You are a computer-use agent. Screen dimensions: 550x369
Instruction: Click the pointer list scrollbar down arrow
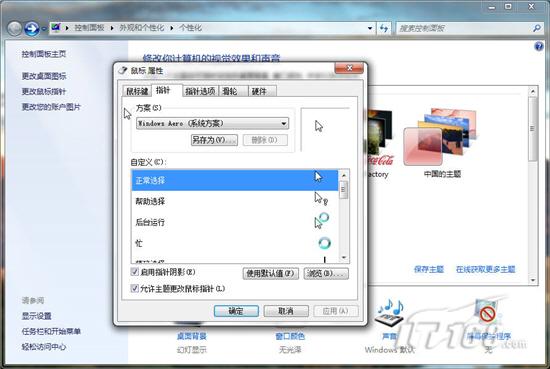point(344,257)
